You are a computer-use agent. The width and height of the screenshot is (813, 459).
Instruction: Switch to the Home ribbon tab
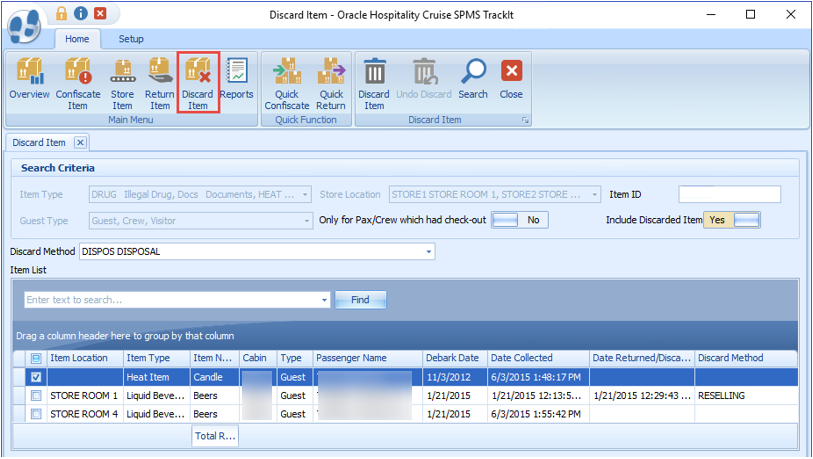tap(77, 39)
